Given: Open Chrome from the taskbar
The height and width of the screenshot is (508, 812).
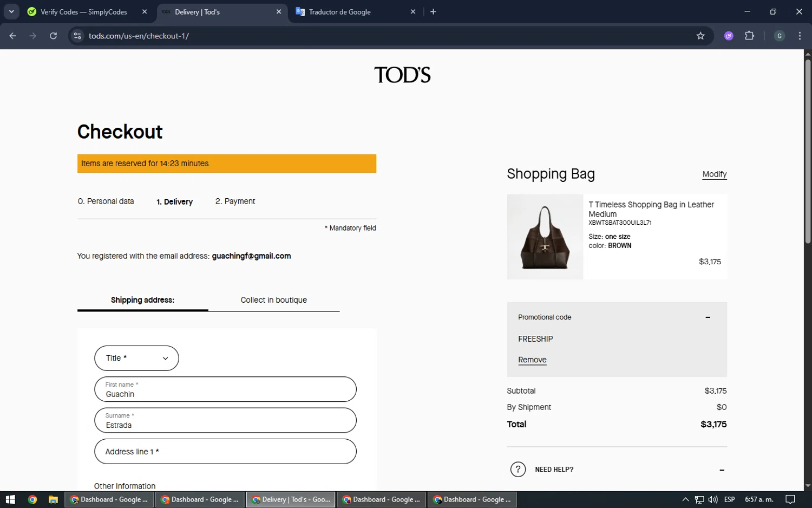Looking at the screenshot, I should tap(32, 499).
